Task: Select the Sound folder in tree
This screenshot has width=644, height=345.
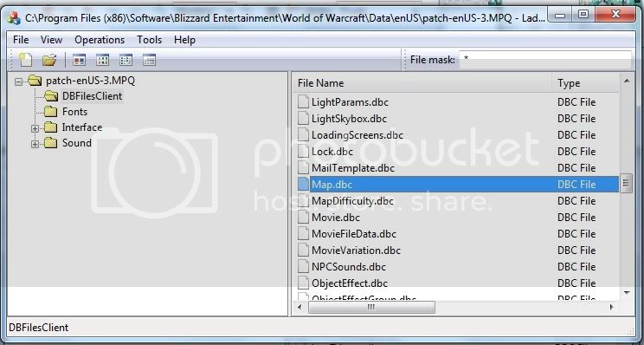Action: coord(77,143)
